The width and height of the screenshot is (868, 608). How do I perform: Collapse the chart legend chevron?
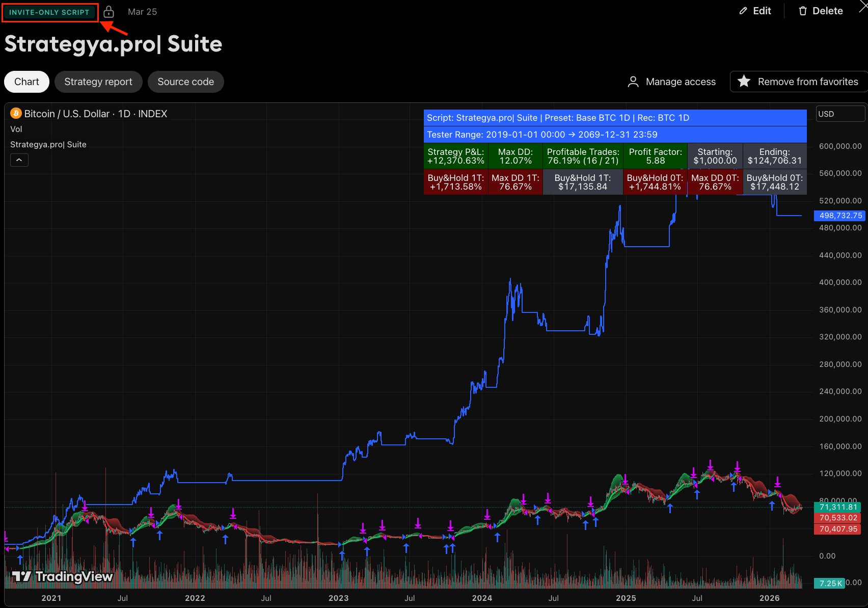(x=19, y=160)
